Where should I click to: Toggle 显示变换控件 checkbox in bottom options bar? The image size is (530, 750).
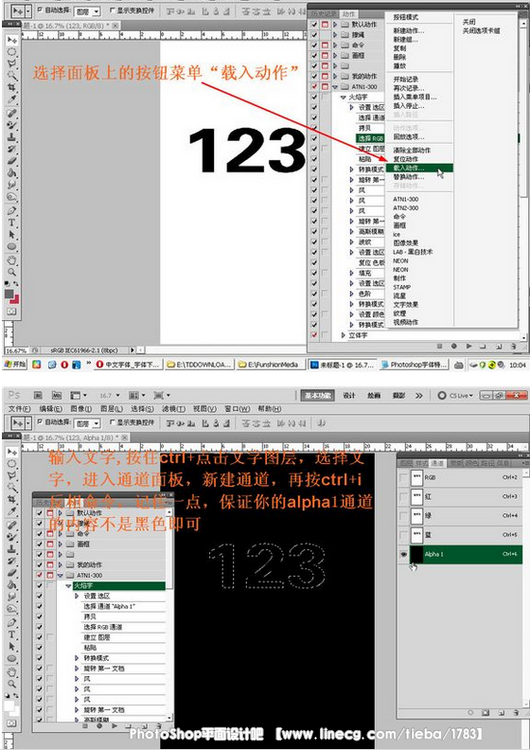[x=112, y=422]
